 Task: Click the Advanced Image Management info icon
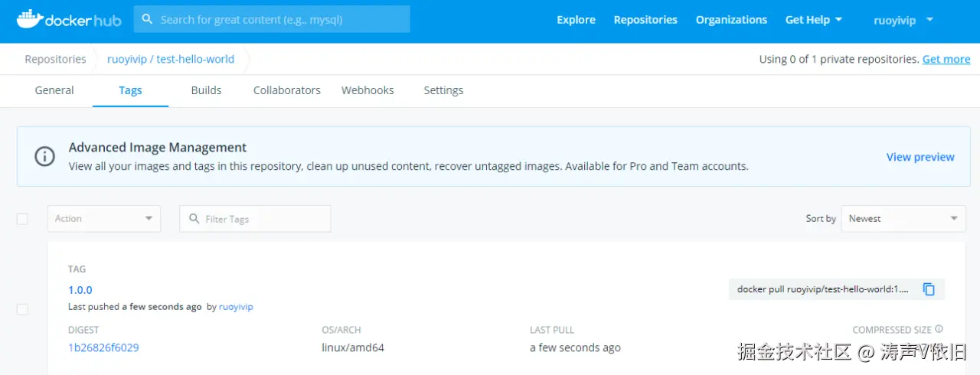(x=45, y=156)
